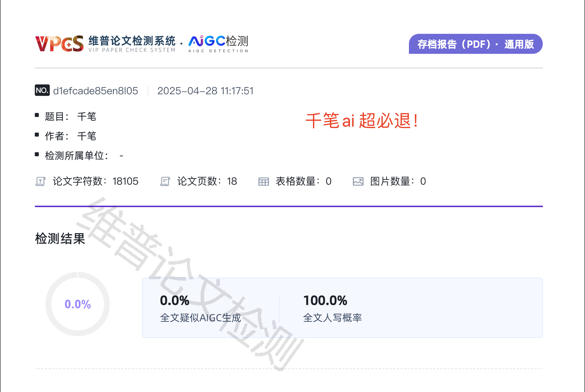Screen dimensions: 585x392
Task: Select the report number d1efcade85en8l05
Action: (x=95, y=91)
